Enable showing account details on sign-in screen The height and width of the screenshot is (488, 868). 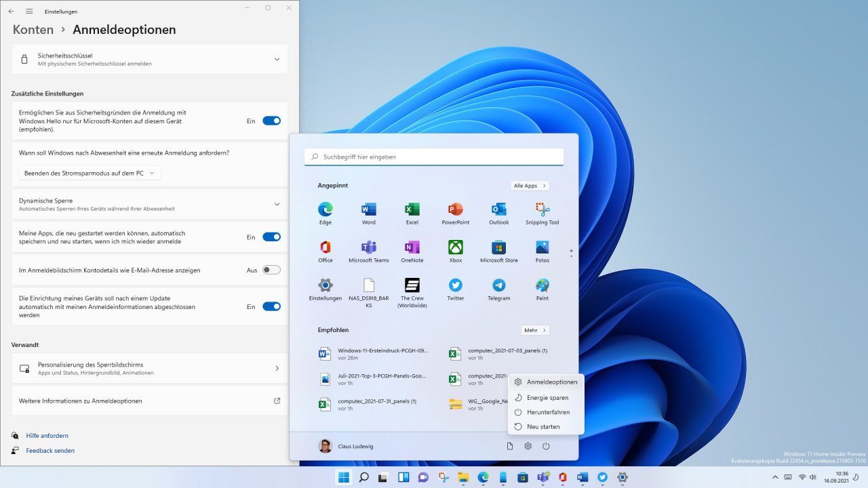tap(271, 270)
